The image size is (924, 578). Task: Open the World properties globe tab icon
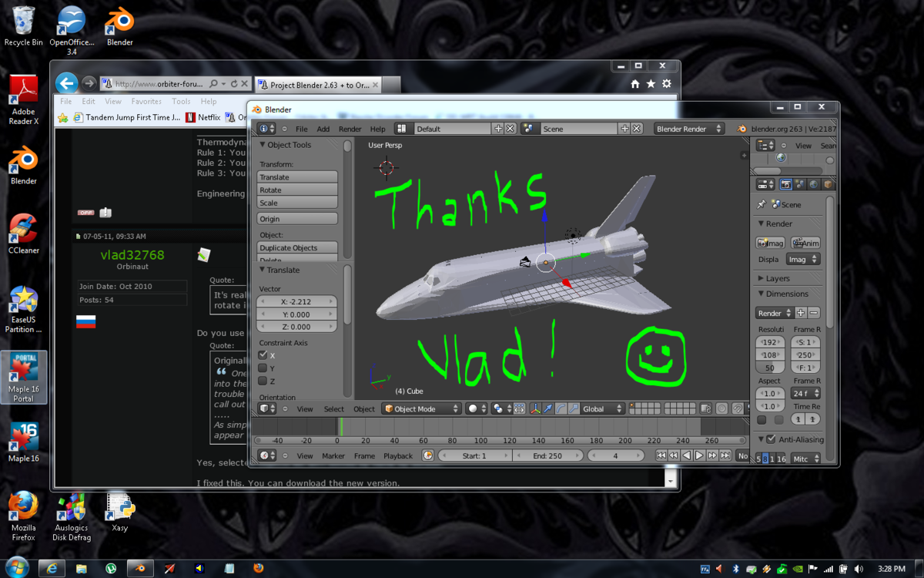click(813, 185)
